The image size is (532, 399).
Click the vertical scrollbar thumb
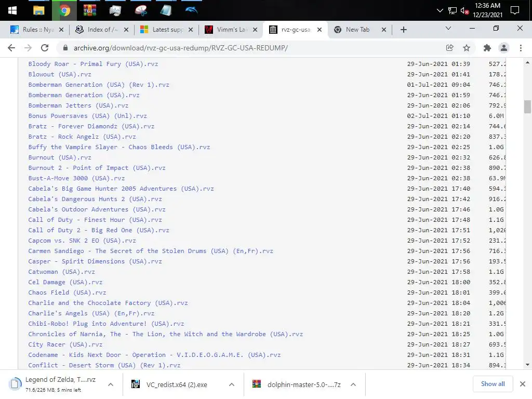527,107
